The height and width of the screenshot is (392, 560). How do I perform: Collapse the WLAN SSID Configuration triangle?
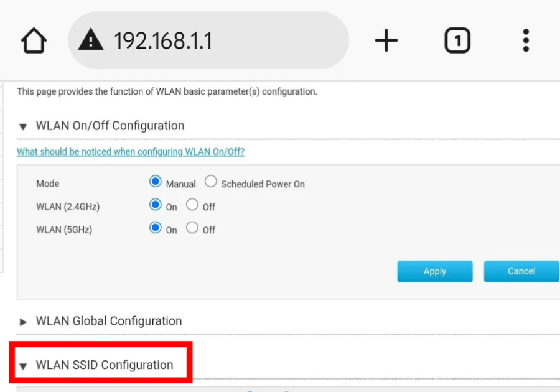(x=23, y=366)
